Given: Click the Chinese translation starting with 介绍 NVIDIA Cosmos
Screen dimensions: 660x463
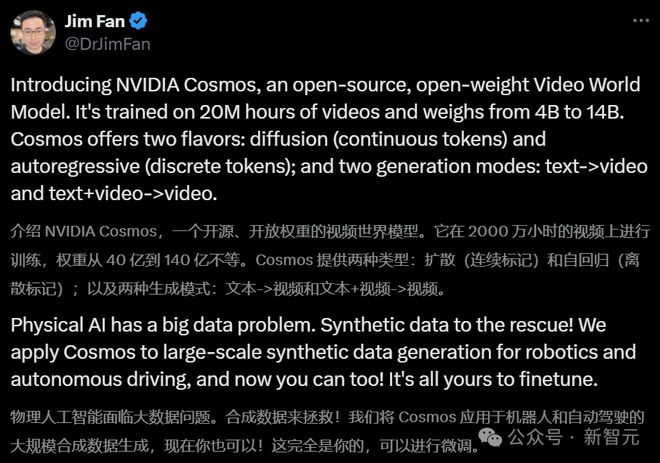Looking at the screenshot, I should pos(330,260).
